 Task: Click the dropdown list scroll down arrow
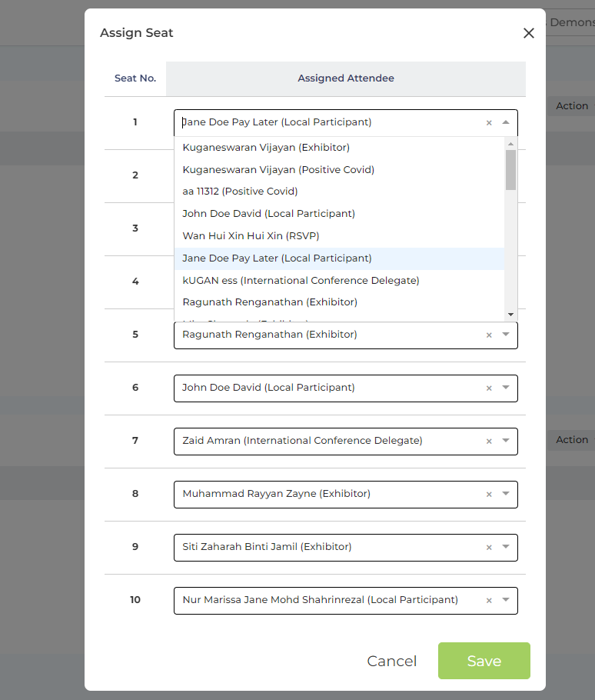[x=510, y=315]
